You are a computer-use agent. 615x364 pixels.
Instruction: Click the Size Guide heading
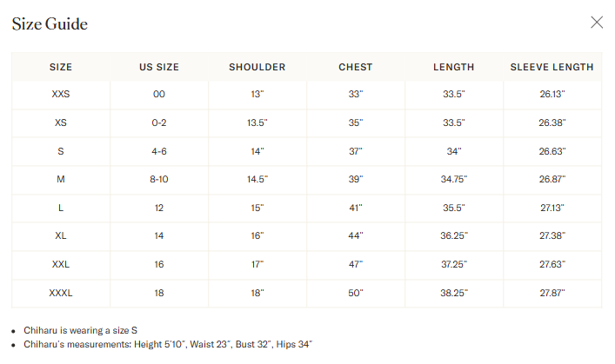coord(50,24)
